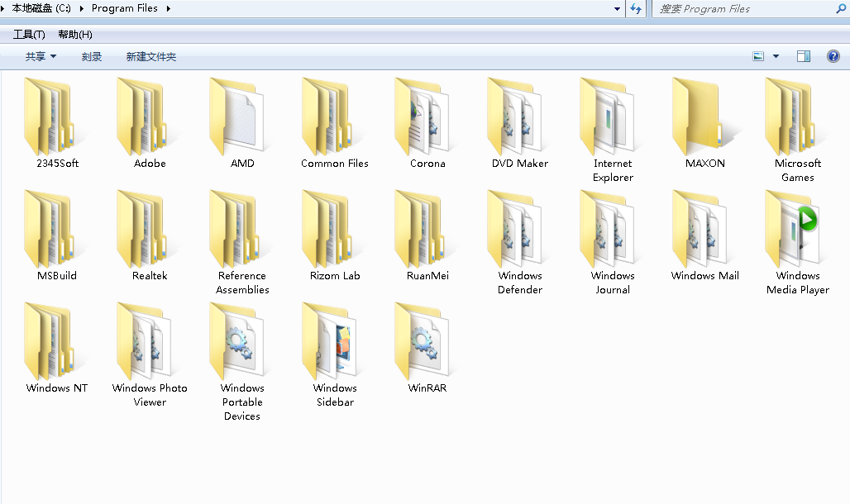The height and width of the screenshot is (504, 850).
Task: Select the Corona folder icon
Action: coord(422,116)
